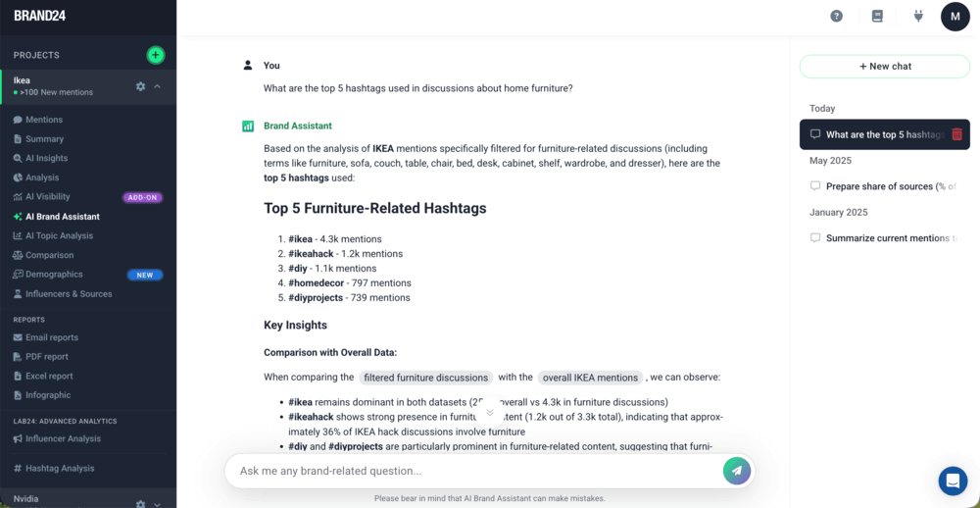Screen dimensions: 980x508
Task: Open the user profile avatar menu
Action: [955, 16]
